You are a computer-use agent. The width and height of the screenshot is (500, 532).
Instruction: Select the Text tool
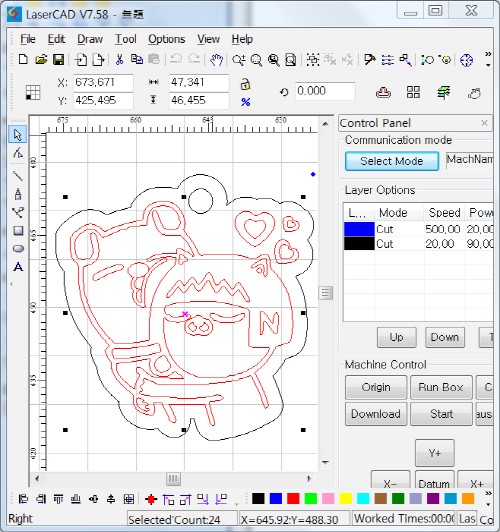tap(18, 267)
